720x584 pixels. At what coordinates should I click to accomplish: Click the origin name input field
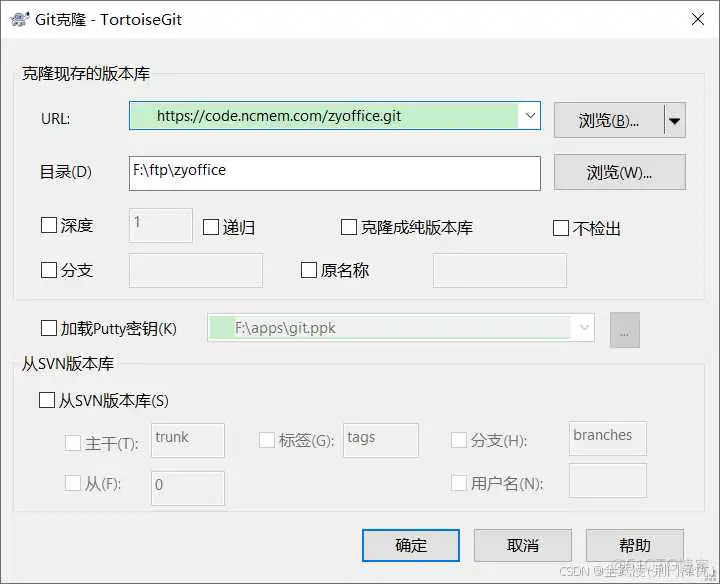click(500, 270)
